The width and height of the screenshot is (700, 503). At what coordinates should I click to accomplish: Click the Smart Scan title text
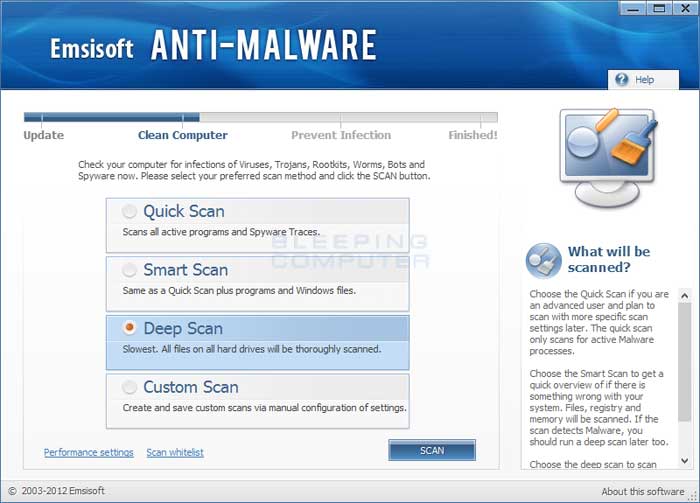pyautogui.click(x=186, y=270)
